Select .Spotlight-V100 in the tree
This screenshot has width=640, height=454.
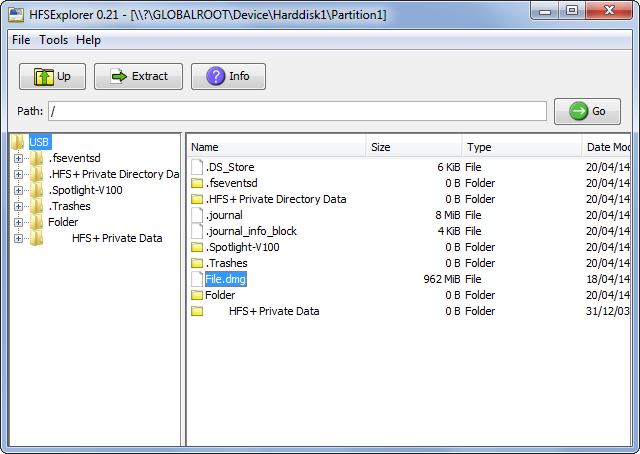tap(85, 190)
